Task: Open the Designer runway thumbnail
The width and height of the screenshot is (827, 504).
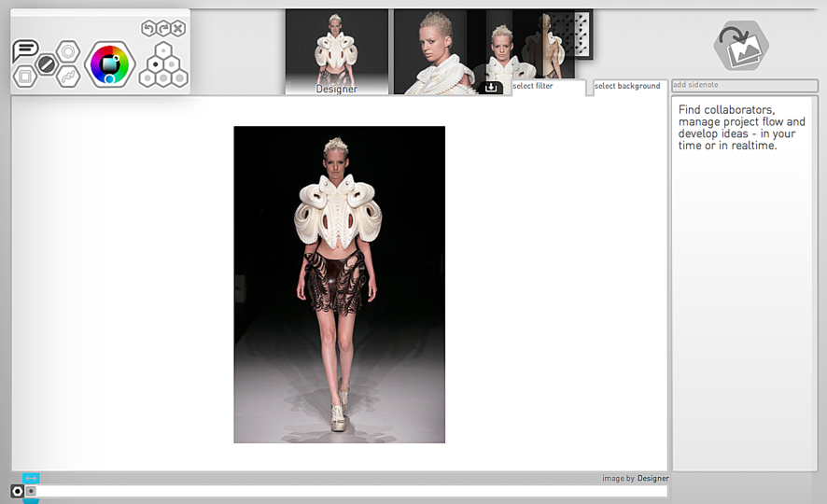Action: tap(337, 51)
